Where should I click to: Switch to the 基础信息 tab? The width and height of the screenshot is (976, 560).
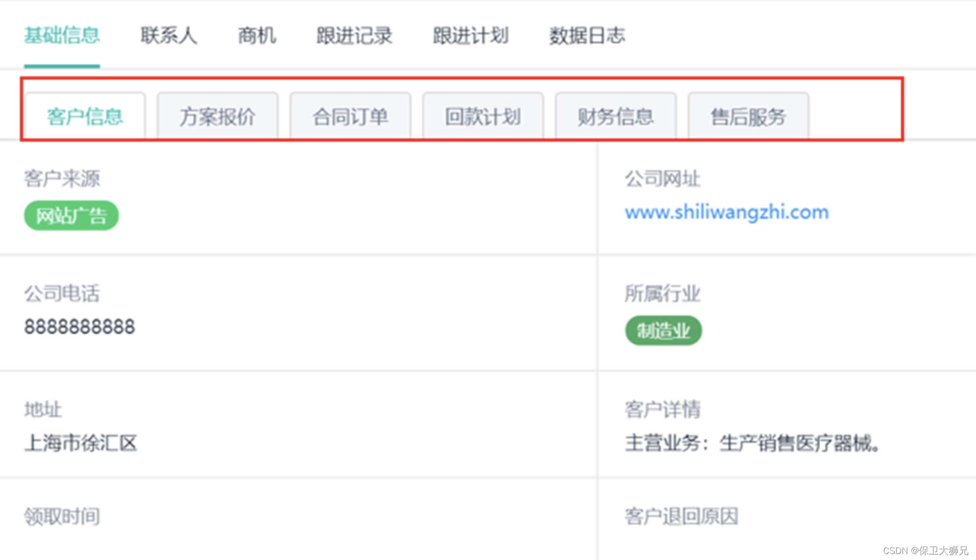coord(62,36)
